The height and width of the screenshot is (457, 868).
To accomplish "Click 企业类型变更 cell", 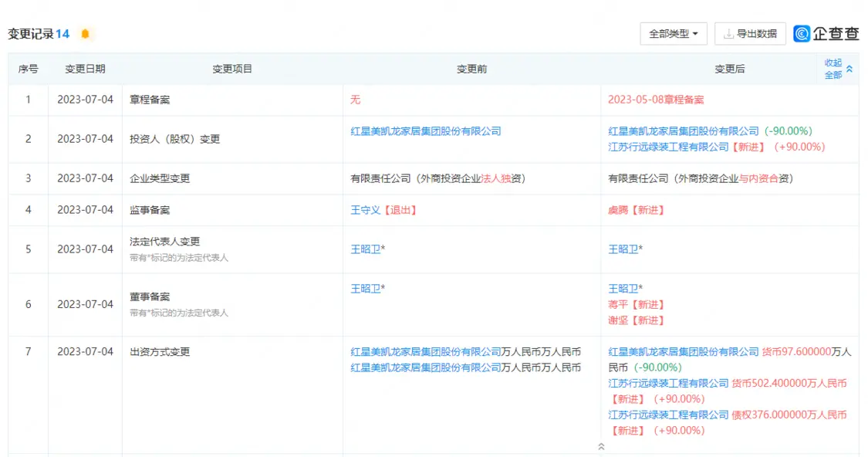I will coord(160,178).
